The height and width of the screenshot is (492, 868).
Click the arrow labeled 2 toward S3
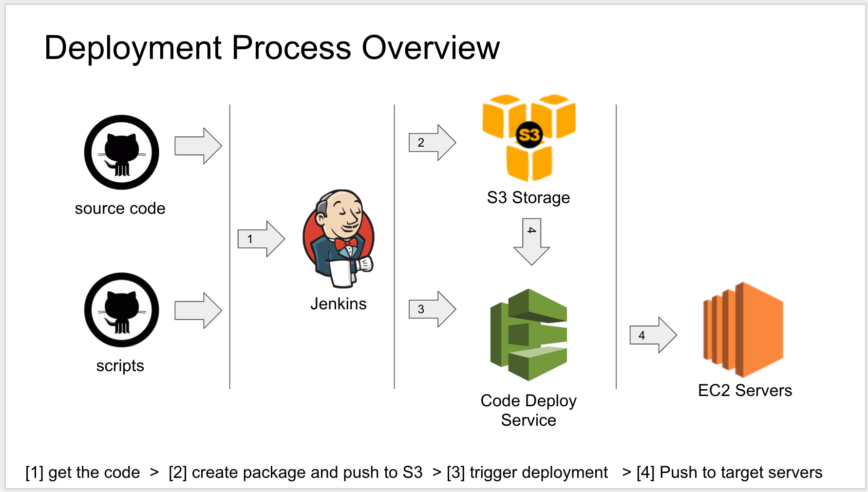432,143
